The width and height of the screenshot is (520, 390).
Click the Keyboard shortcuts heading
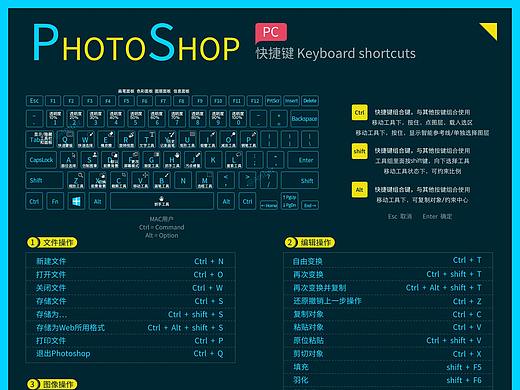click(x=356, y=54)
